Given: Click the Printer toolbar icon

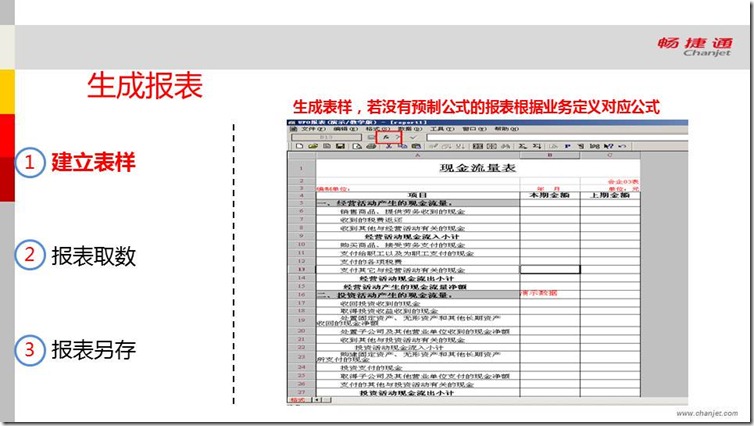Looking at the screenshot, I should tap(371, 146).
